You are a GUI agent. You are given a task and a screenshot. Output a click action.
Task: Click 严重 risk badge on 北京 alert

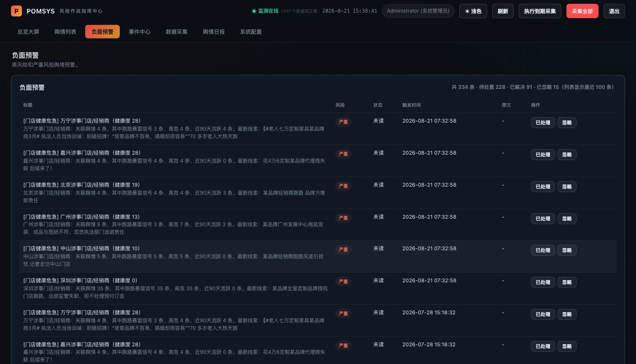pyautogui.click(x=343, y=186)
